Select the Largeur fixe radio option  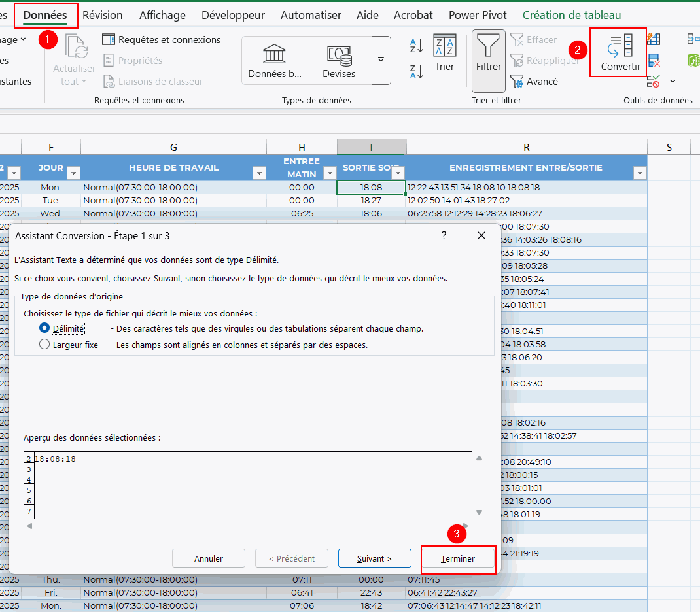click(x=45, y=345)
